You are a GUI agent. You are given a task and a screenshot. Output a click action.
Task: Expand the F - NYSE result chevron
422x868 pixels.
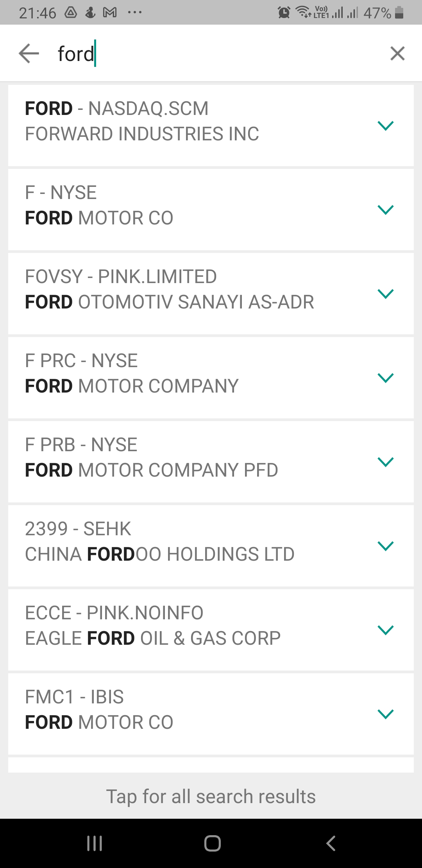[x=386, y=210]
